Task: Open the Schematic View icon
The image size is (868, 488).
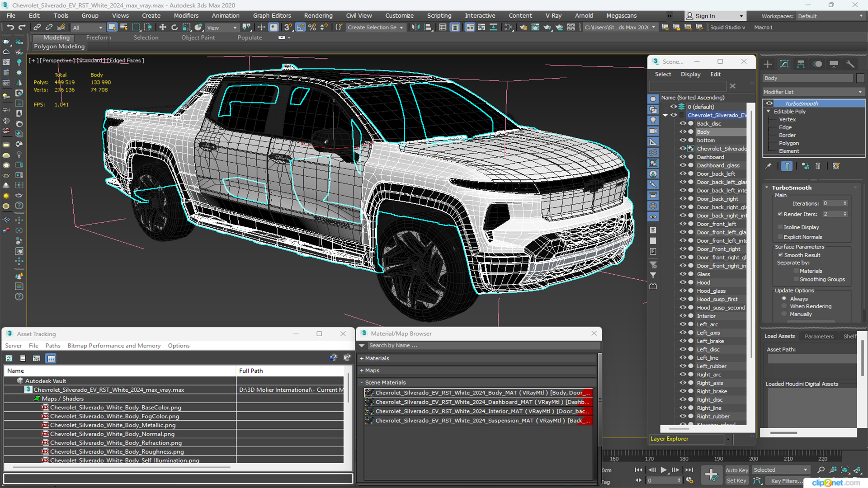Action: pyautogui.click(x=509, y=28)
